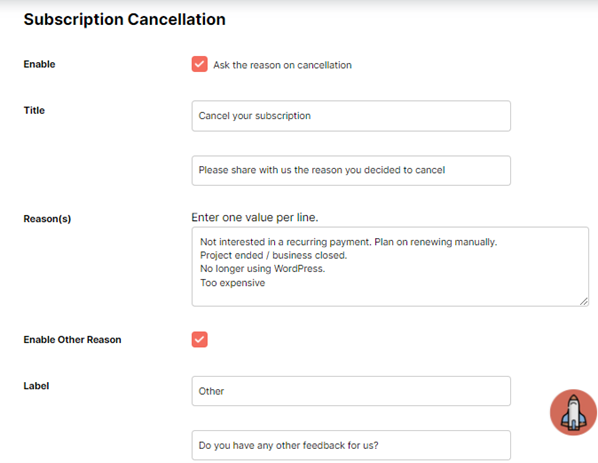Image resolution: width=598 pixels, height=463 pixels.
Task: Place cursor on Not interested in a recurring payment line
Action: point(349,242)
